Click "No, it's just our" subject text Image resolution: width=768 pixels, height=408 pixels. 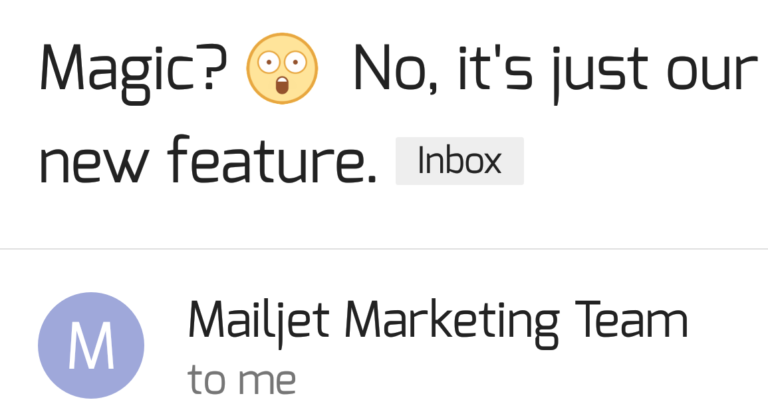point(554,71)
